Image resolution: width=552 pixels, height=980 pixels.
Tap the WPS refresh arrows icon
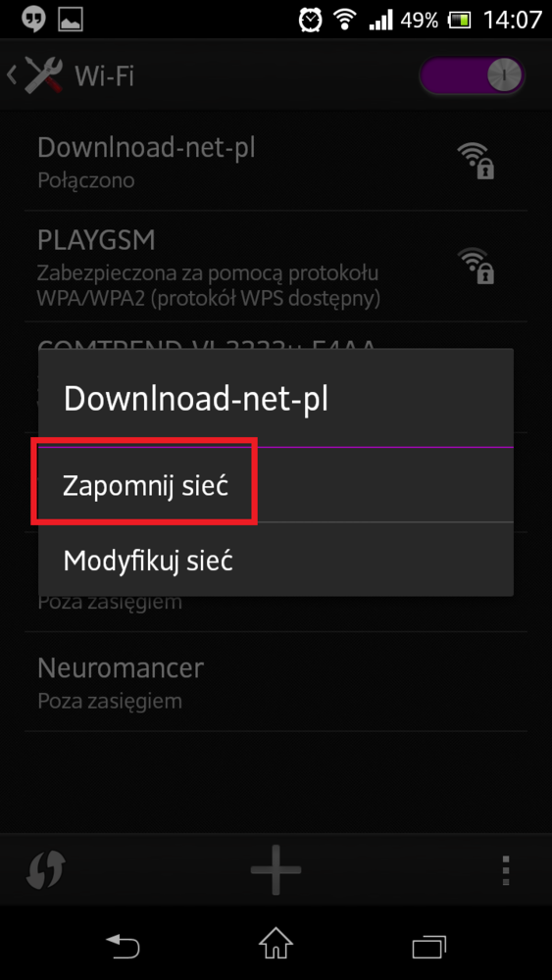pyautogui.click(x=46, y=869)
